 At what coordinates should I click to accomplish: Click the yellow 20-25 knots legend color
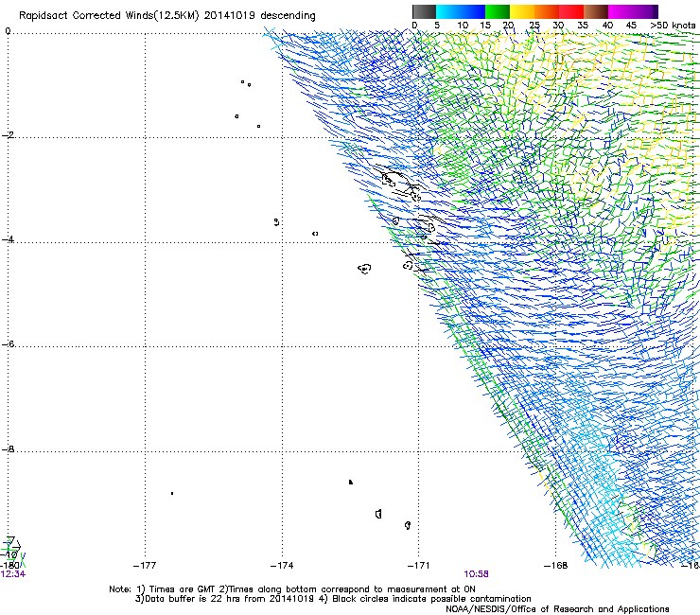(522, 11)
